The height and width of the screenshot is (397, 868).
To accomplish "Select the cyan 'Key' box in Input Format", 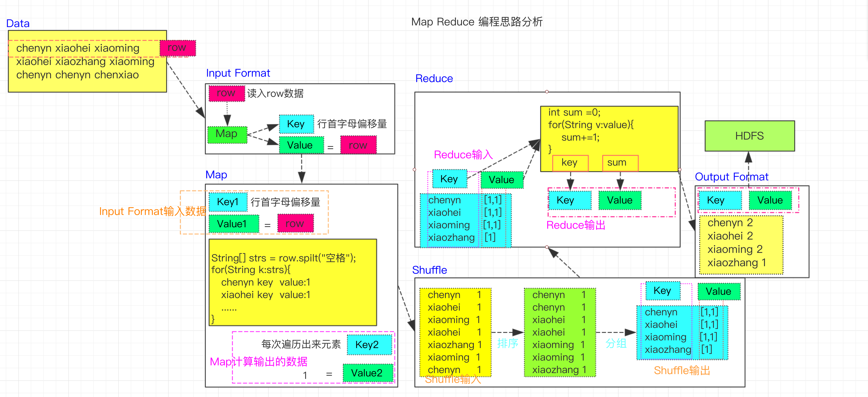I will point(296,124).
